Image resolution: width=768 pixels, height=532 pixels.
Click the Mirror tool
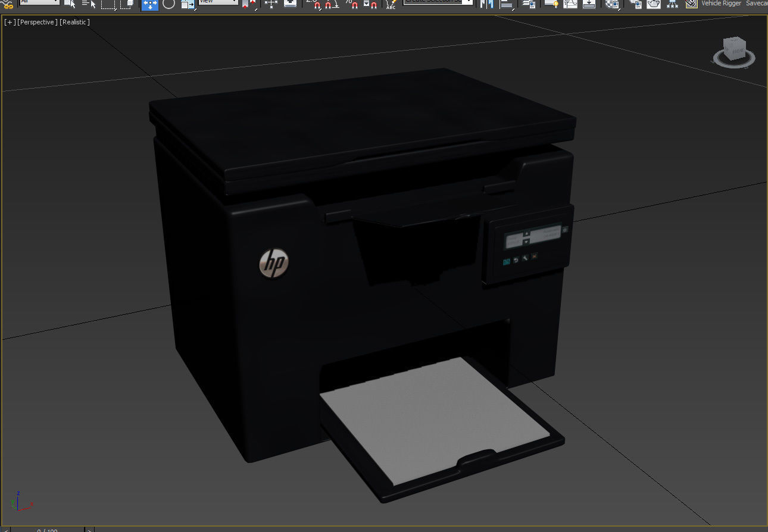tap(486, 4)
